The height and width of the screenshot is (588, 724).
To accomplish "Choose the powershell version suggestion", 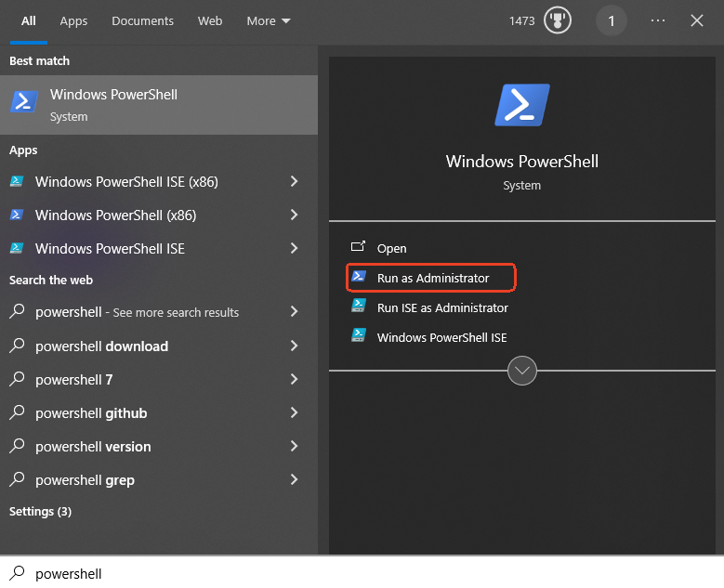I will [93, 447].
